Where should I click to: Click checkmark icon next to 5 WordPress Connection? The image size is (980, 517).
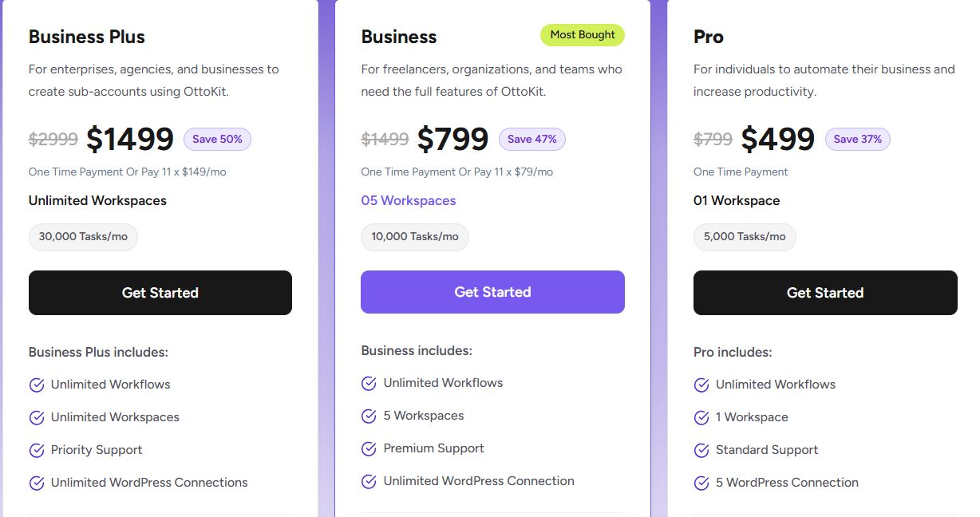pyautogui.click(x=701, y=483)
